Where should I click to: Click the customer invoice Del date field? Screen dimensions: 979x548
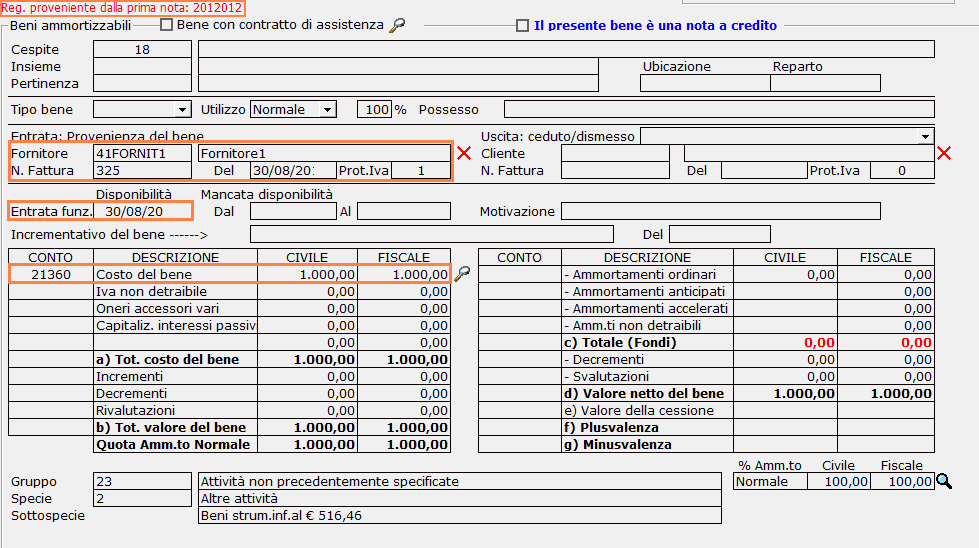(x=764, y=170)
